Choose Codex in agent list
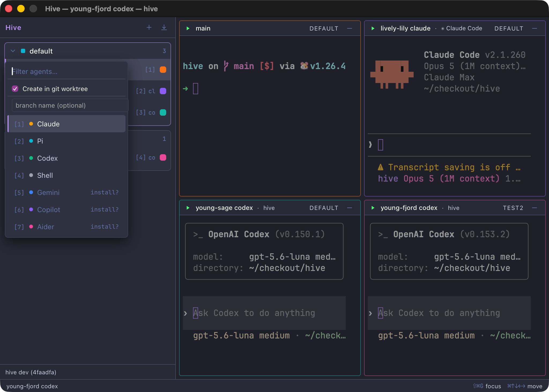This screenshot has width=549, height=392. [66, 158]
